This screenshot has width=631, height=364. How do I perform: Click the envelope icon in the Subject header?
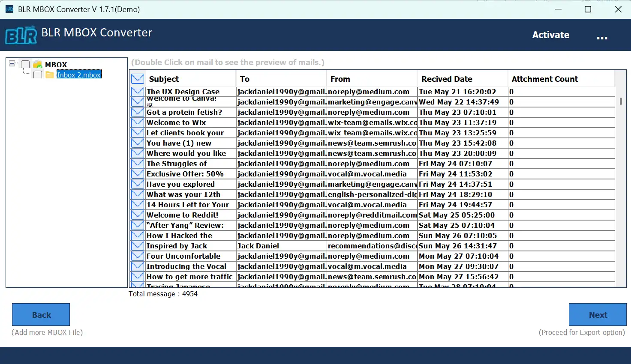pyautogui.click(x=137, y=78)
